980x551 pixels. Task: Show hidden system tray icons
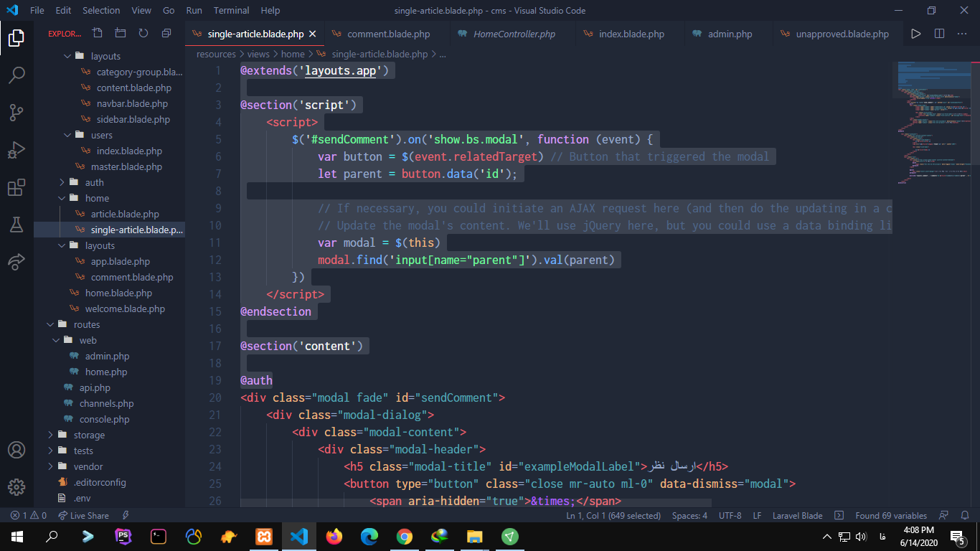[x=827, y=536]
